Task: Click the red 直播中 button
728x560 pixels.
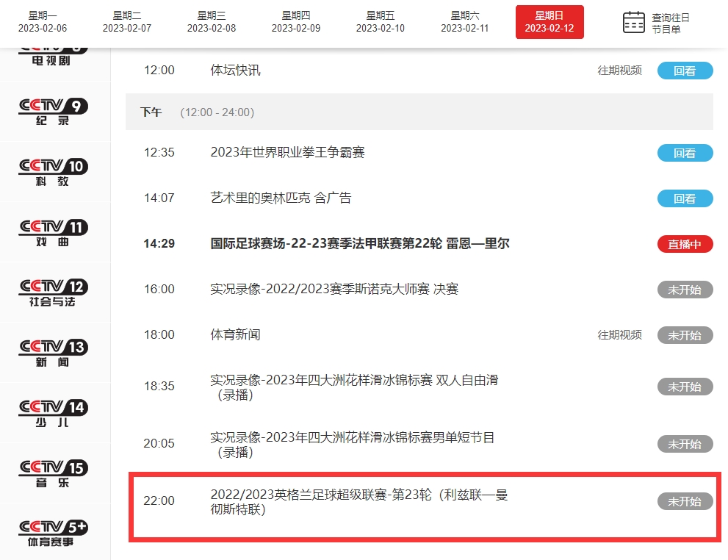Action: point(685,244)
